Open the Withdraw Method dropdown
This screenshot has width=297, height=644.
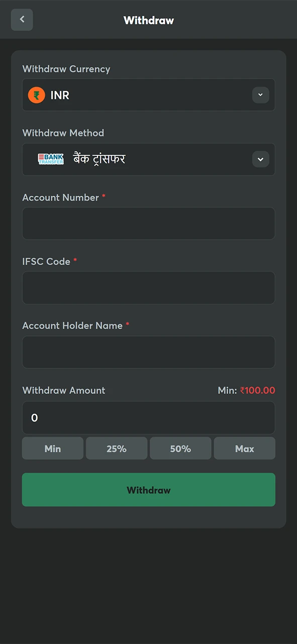click(148, 159)
